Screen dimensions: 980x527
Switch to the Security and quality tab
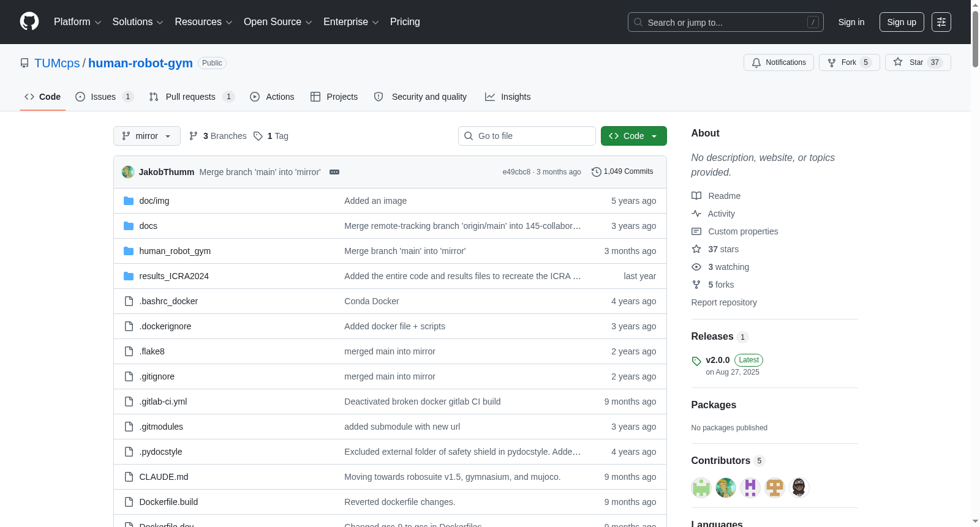pos(420,97)
